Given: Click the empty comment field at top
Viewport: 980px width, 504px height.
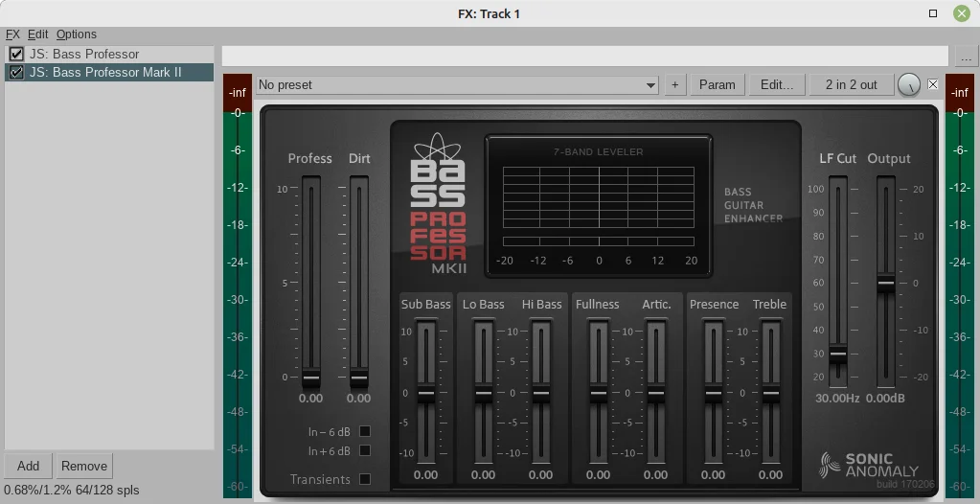Looking at the screenshot, I should 585,57.
